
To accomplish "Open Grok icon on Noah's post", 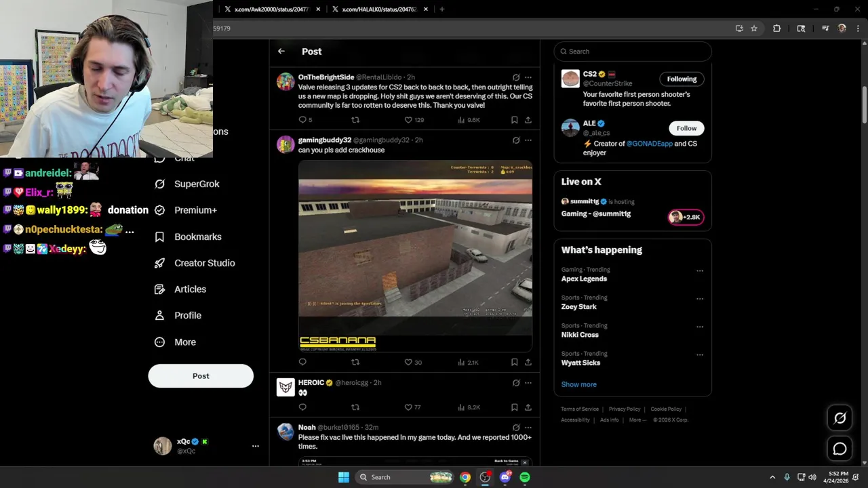I will (516, 428).
